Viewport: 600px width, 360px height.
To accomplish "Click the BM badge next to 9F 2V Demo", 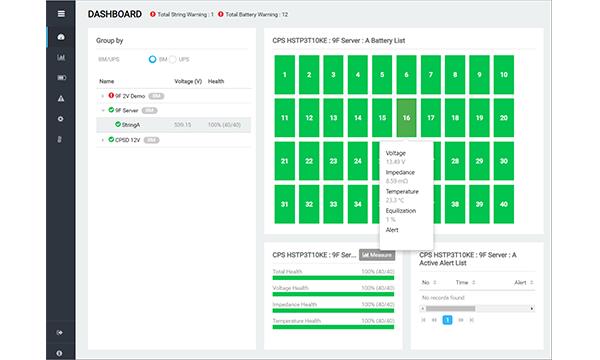I will click(x=156, y=96).
